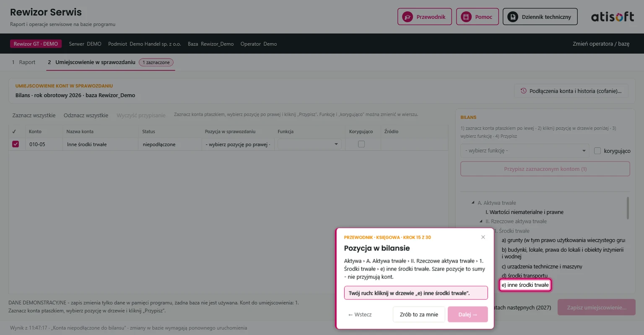Select 'd) środki transportu' tree item
644x335 pixels.
pyautogui.click(x=525, y=276)
